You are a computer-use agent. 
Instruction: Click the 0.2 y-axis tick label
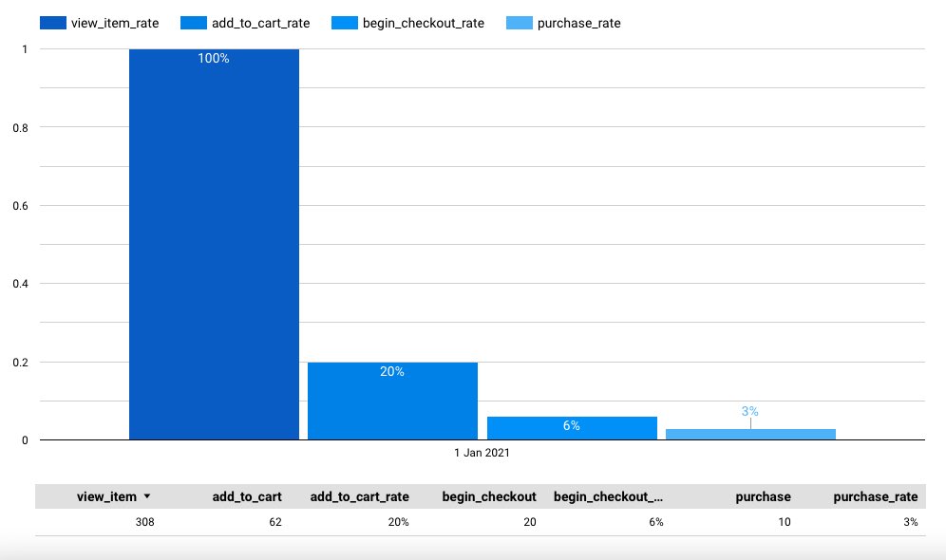(x=21, y=363)
